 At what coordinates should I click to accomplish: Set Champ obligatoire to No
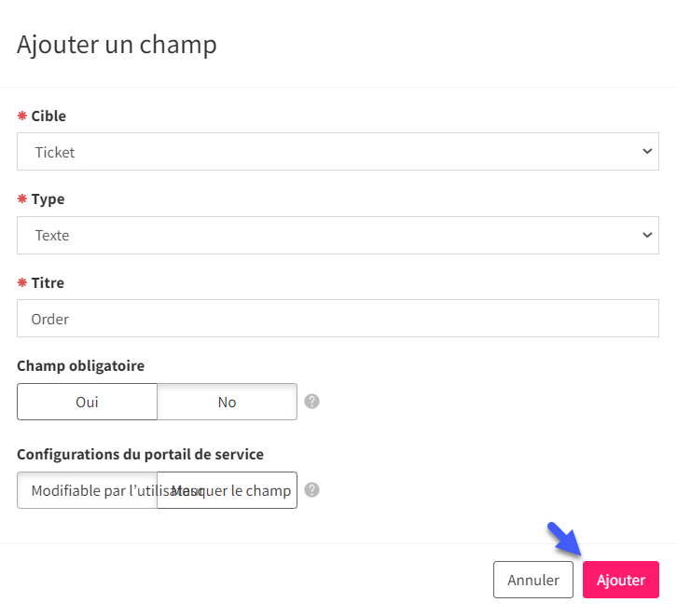(x=228, y=402)
